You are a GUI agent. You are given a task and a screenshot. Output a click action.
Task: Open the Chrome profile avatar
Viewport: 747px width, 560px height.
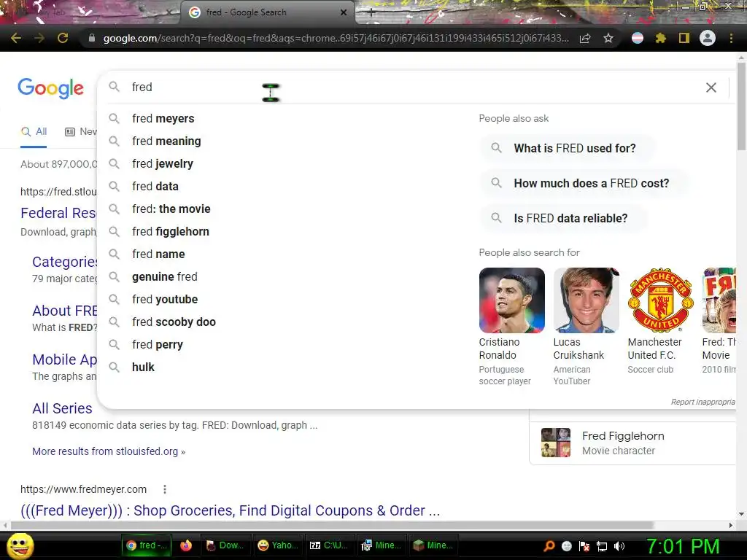point(708,38)
